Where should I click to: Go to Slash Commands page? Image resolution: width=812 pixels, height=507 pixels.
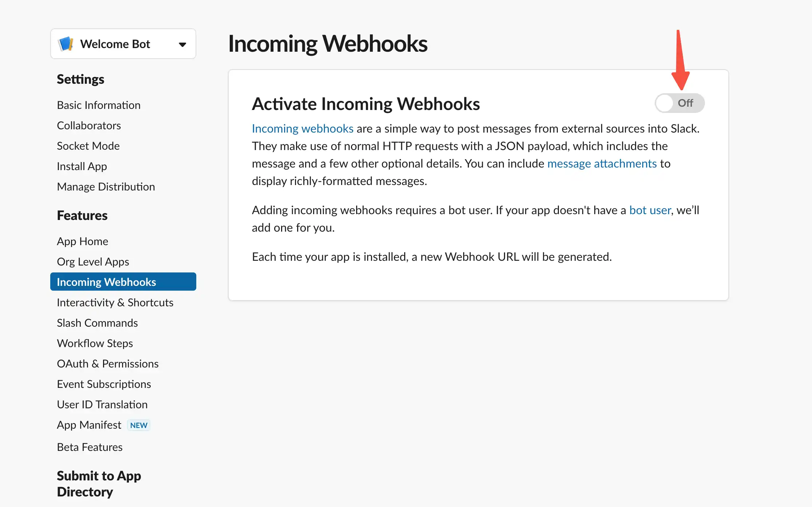coord(97,323)
